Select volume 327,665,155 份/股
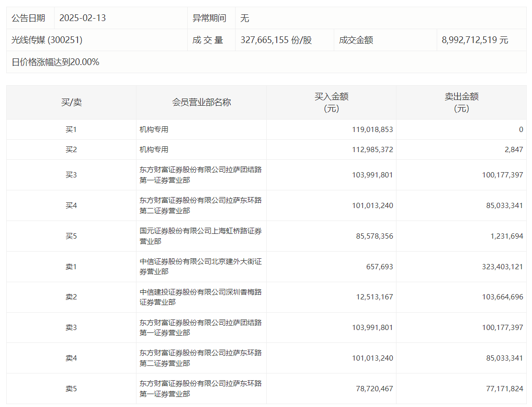 pos(276,40)
